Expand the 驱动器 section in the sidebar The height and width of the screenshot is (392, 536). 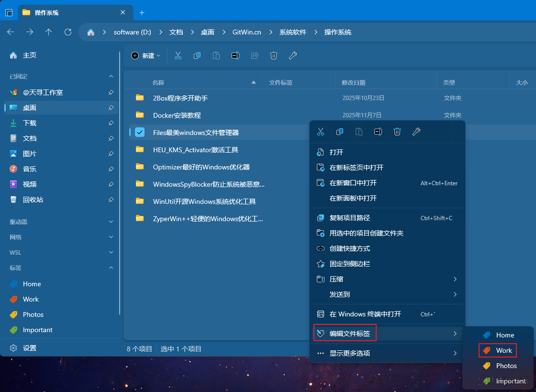111,222
